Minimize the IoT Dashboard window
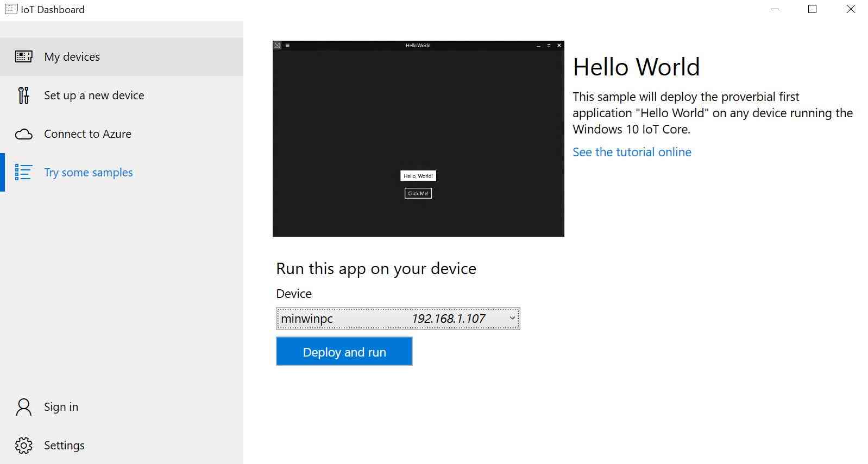The height and width of the screenshot is (464, 868). 775,9
